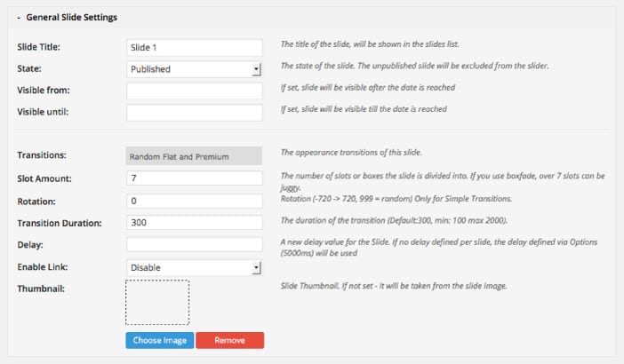The width and height of the screenshot is (624, 364).
Task: Click the empty Delay input box
Action: pyautogui.click(x=195, y=244)
